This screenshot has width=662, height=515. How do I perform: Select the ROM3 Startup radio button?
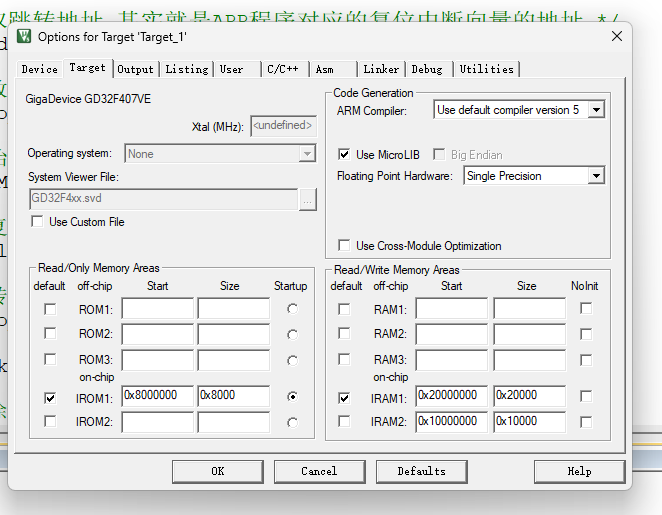click(x=292, y=360)
